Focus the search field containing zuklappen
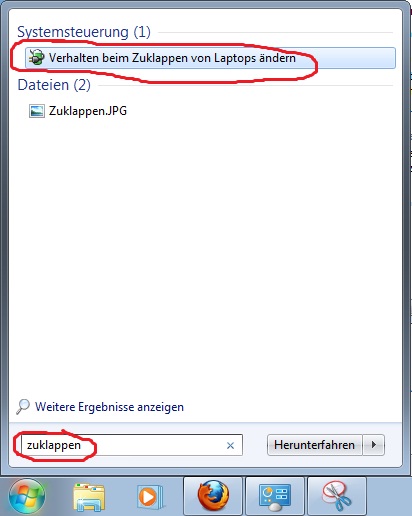This screenshot has height=516, width=412. click(132, 445)
